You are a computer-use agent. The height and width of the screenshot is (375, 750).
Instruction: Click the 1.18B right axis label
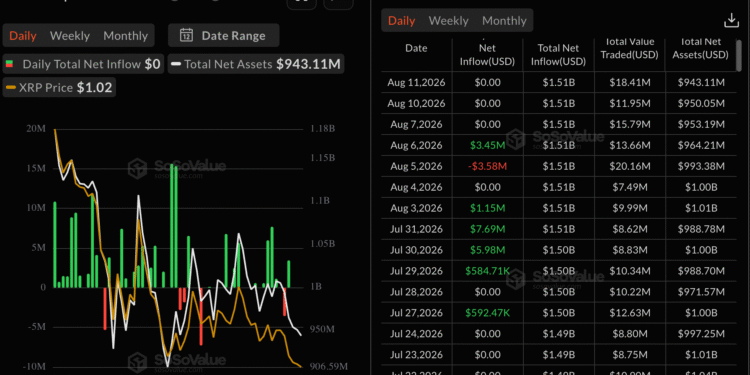point(322,129)
